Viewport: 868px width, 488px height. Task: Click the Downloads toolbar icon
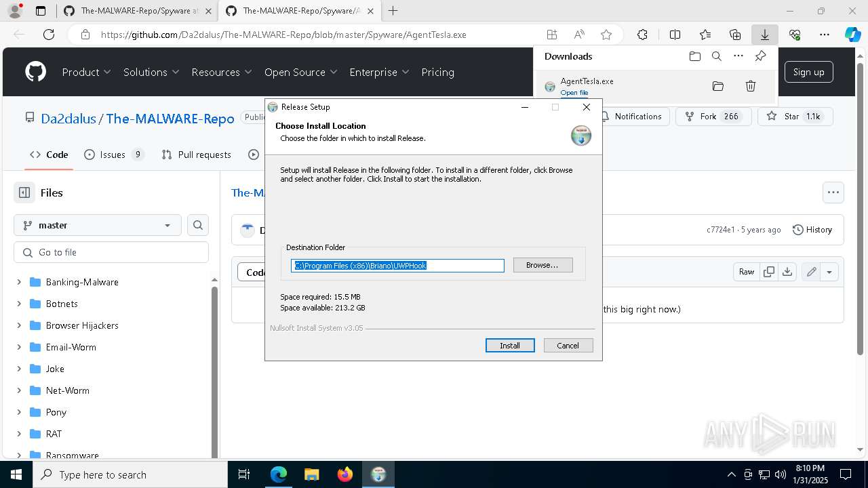tap(765, 35)
